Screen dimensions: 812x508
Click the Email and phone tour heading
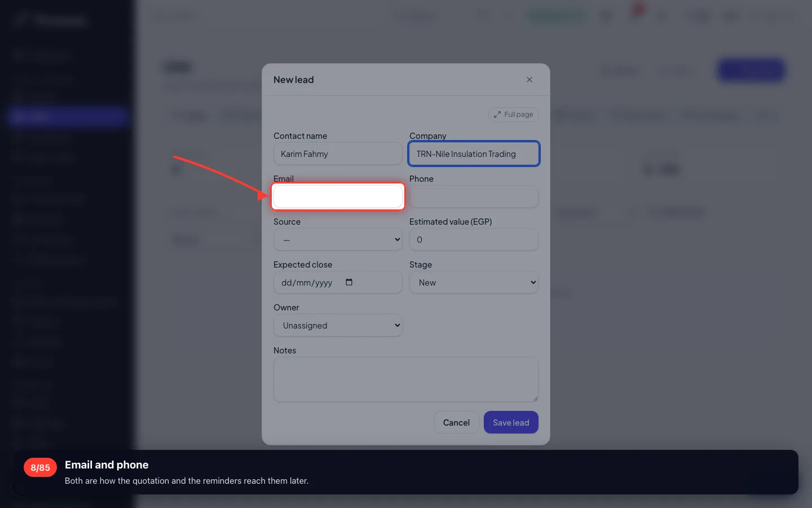pyautogui.click(x=107, y=465)
